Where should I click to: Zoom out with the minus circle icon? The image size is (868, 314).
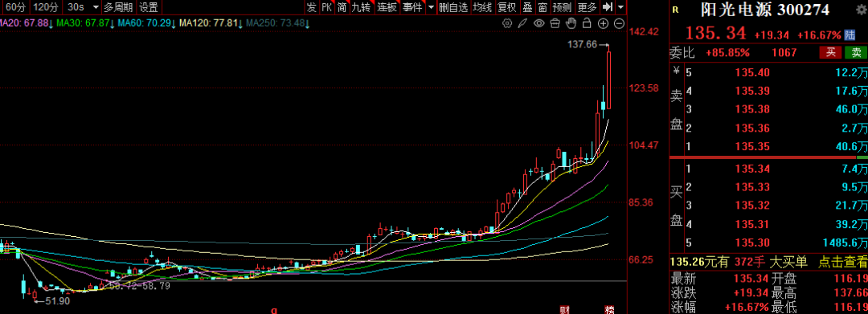tap(620, 23)
